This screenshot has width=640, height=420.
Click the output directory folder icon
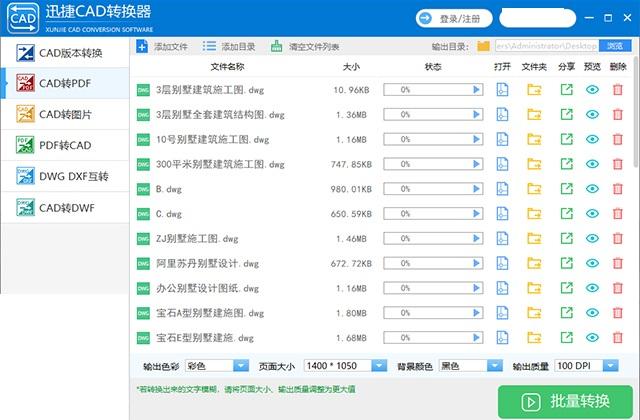483,46
